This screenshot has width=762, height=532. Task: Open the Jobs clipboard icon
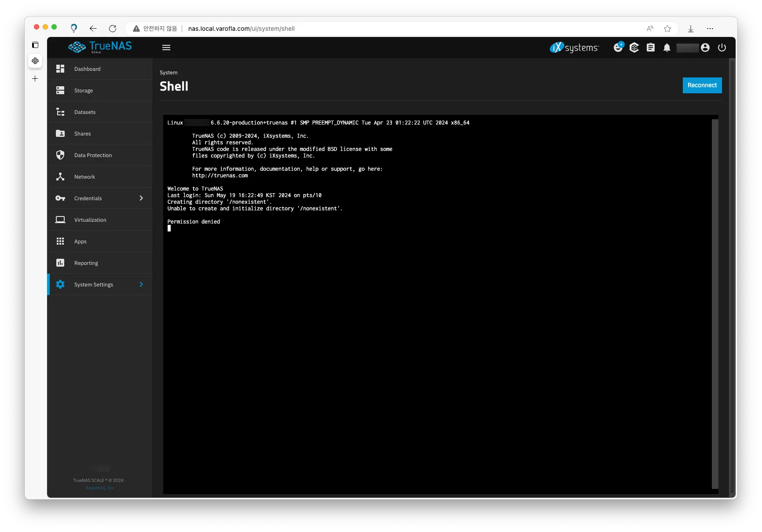[651, 48]
